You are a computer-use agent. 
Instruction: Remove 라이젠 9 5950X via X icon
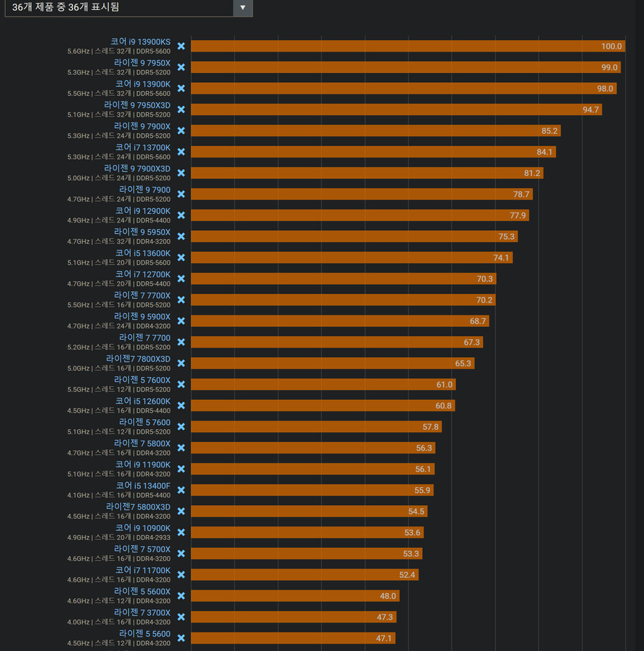(x=181, y=237)
